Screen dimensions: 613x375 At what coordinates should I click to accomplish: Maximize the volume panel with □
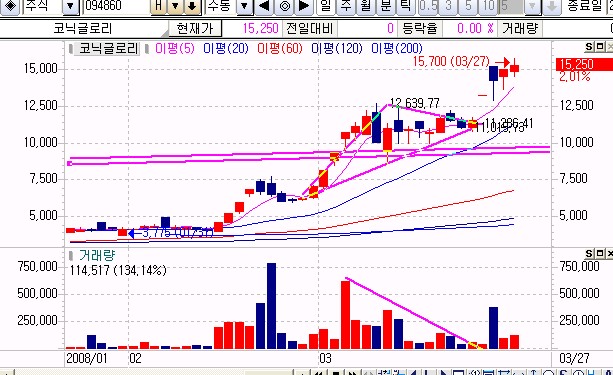(x=600, y=254)
